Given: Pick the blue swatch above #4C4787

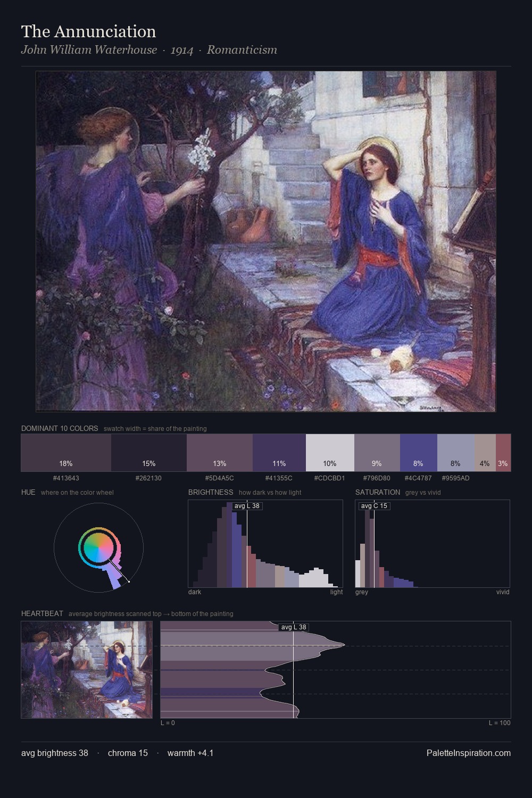Looking at the screenshot, I should (419, 453).
